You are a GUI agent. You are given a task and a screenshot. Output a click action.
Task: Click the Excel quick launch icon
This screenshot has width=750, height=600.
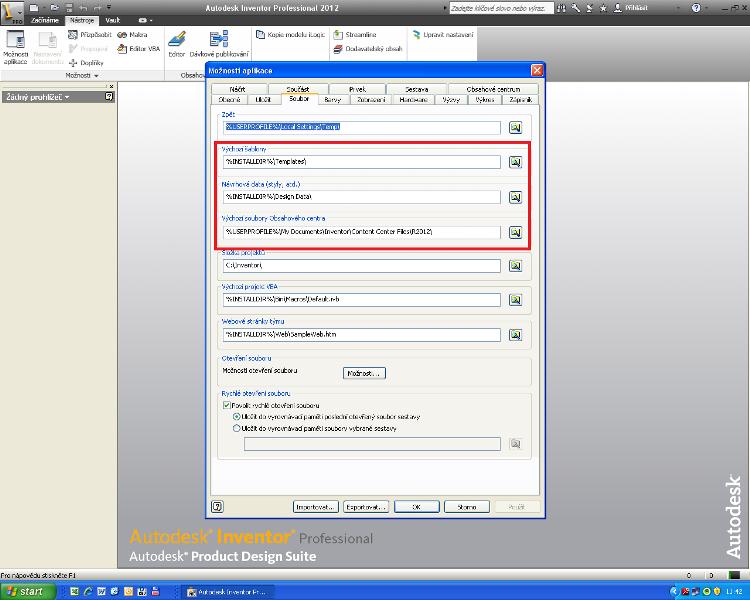74,592
